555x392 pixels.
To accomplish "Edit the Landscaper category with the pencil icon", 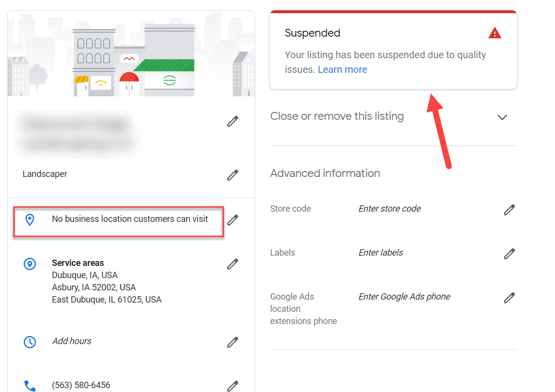I will (233, 175).
